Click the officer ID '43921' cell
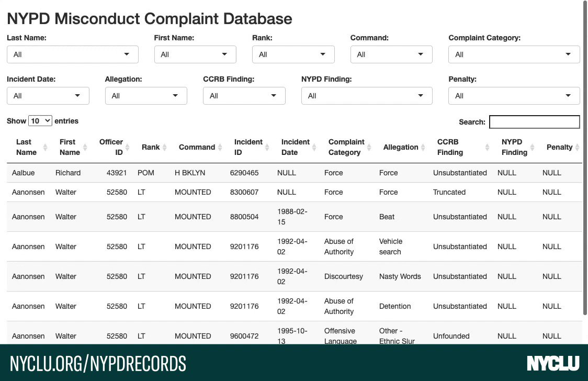Screen dimensions: 588x381 117,173
